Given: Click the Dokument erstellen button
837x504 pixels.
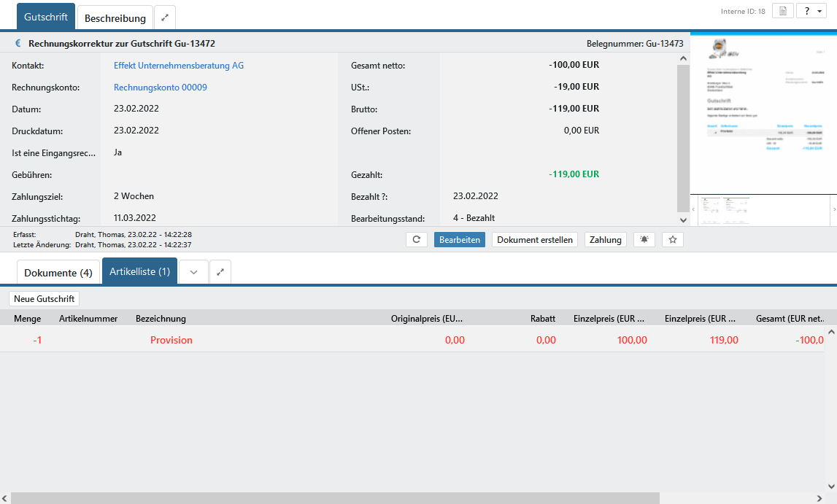Looking at the screenshot, I should tap(535, 239).
